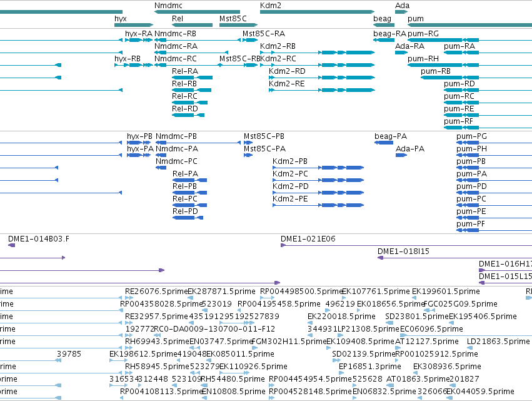Select the Rel gene label
Screen dimensions: 532x401
[x=178, y=19]
